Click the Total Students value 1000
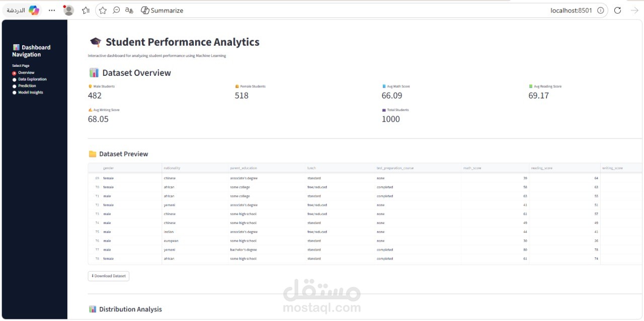 click(x=391, y=119)
